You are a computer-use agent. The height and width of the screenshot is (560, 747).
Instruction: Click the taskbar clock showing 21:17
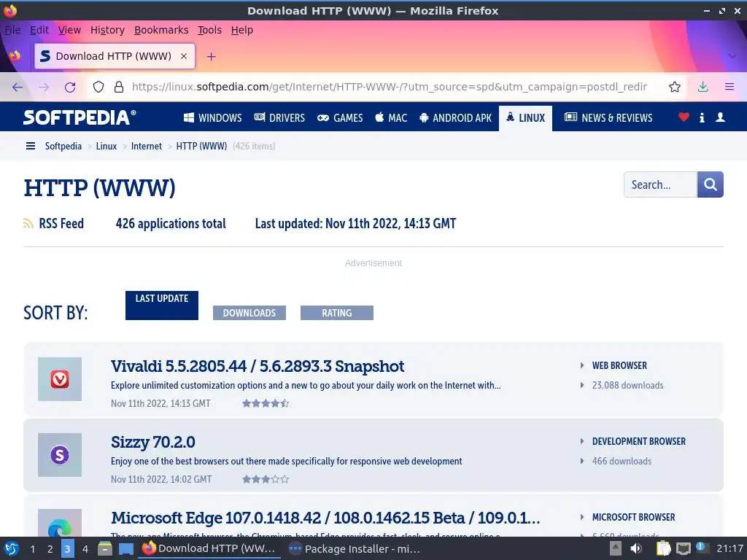point(729,548)
